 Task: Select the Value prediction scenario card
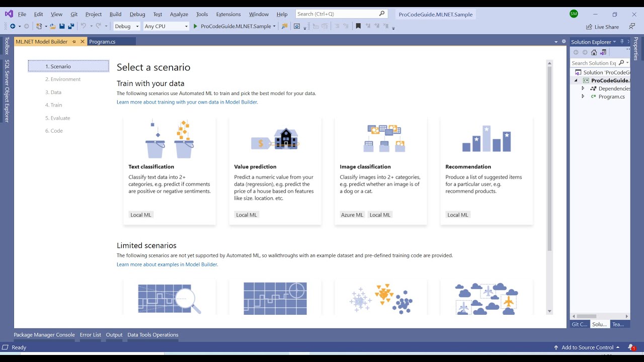pos(275,171)
